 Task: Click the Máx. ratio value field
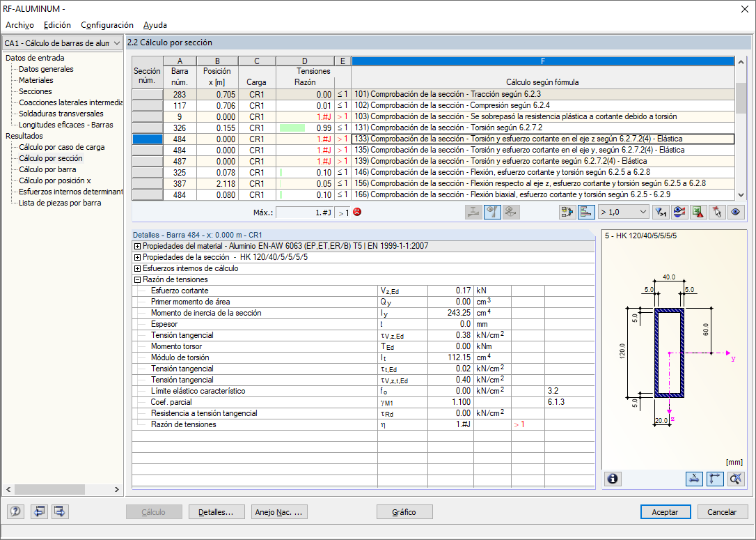pos(305,213)
